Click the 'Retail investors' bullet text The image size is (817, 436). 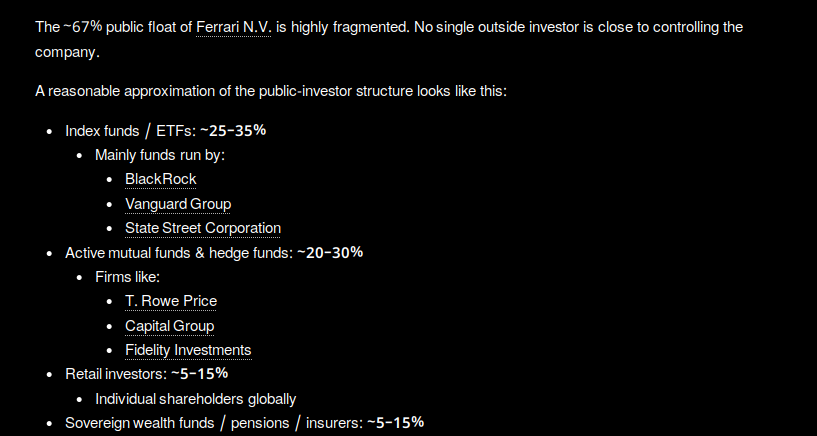pyautogui.click(x=116, y=374)
